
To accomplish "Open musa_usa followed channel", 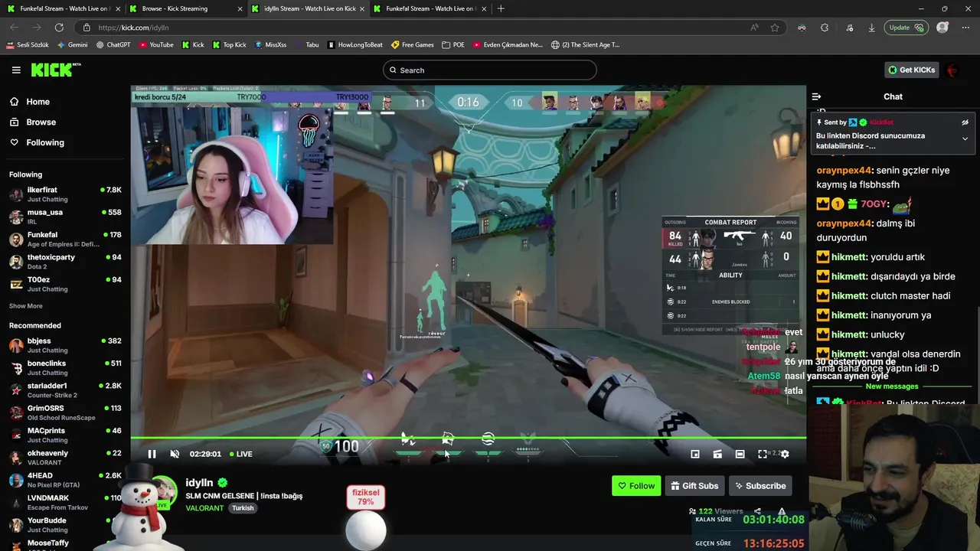I will click(65, 217).
